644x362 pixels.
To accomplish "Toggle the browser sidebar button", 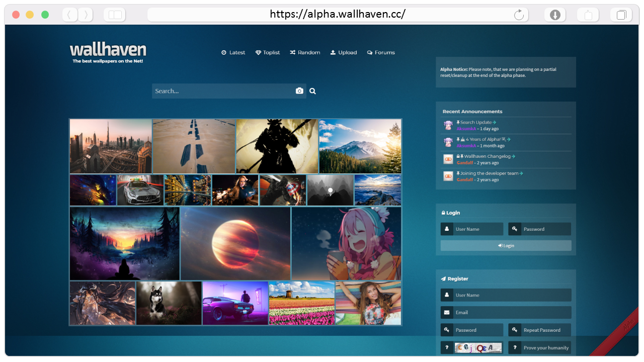I will pyautogui.click(x=115, y=15).
